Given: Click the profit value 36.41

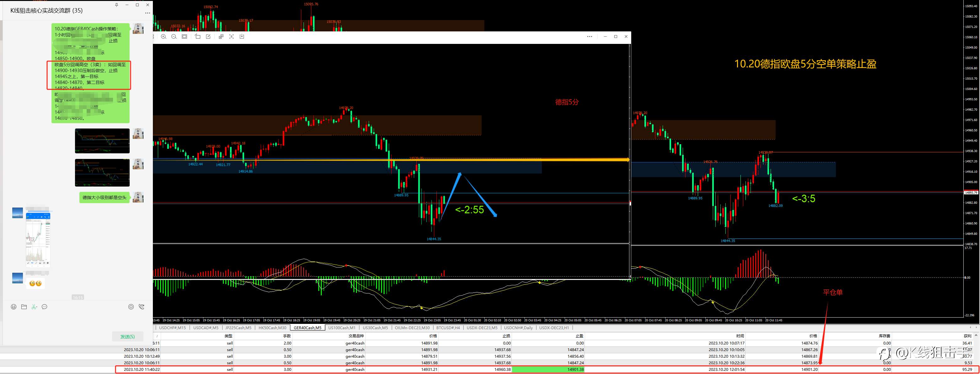Looking at the screenshot, I should pos(967,343).
